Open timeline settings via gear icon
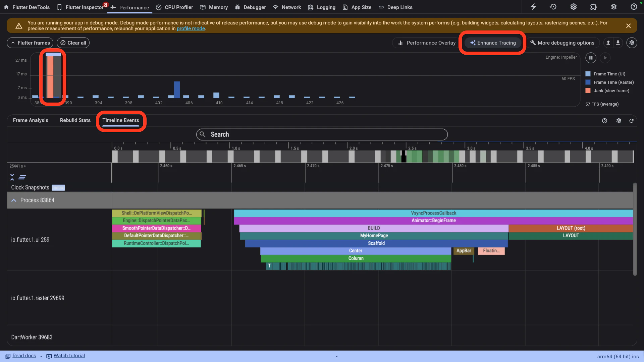Image resolution: width=644 pixels, height=362 pixels. (x=619, y=121)
